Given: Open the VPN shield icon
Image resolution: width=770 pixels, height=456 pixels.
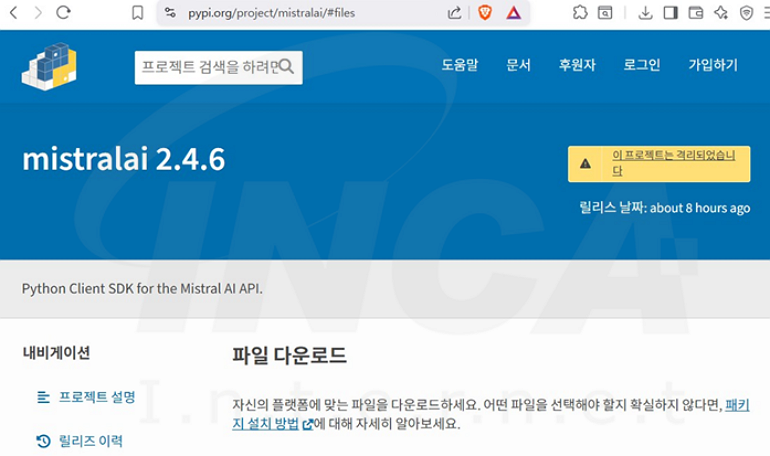Looking at the screenshot, I should click(746, 13).
